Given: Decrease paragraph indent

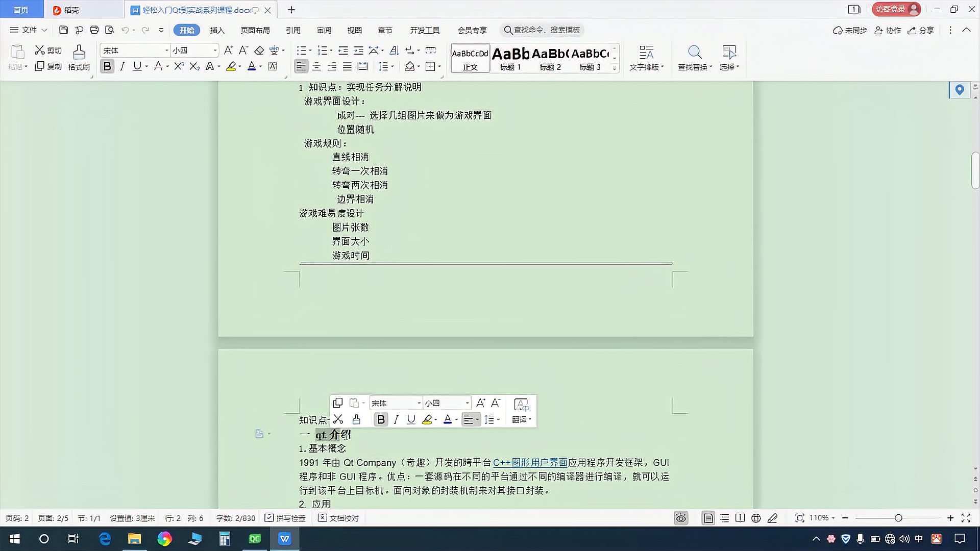Looking at the screenshot, I should coord(343,50).
